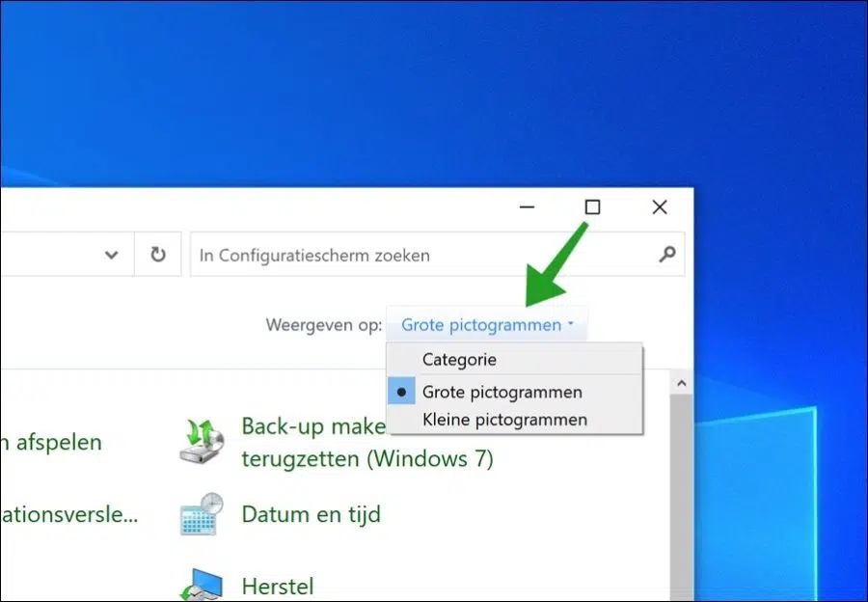Open Back-up maken en terugzetten (Windows 7) link
868x602 pixels.
tap(367, 443)
